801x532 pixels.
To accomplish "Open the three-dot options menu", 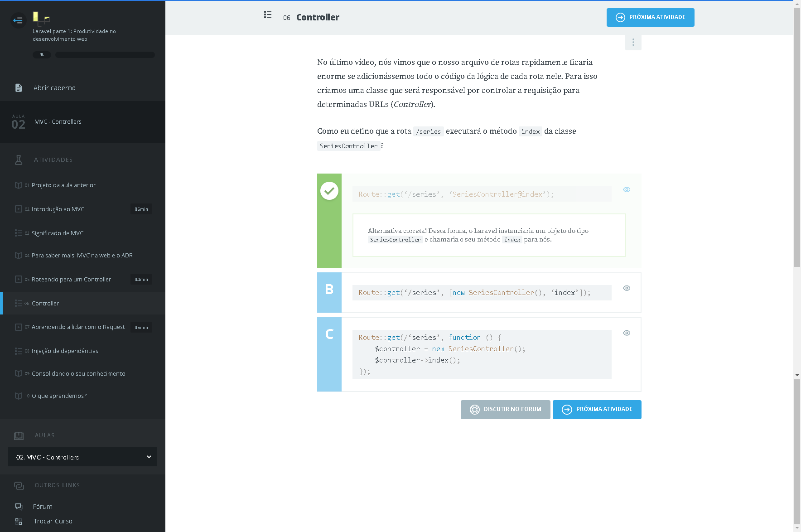I will pos(633,42).
